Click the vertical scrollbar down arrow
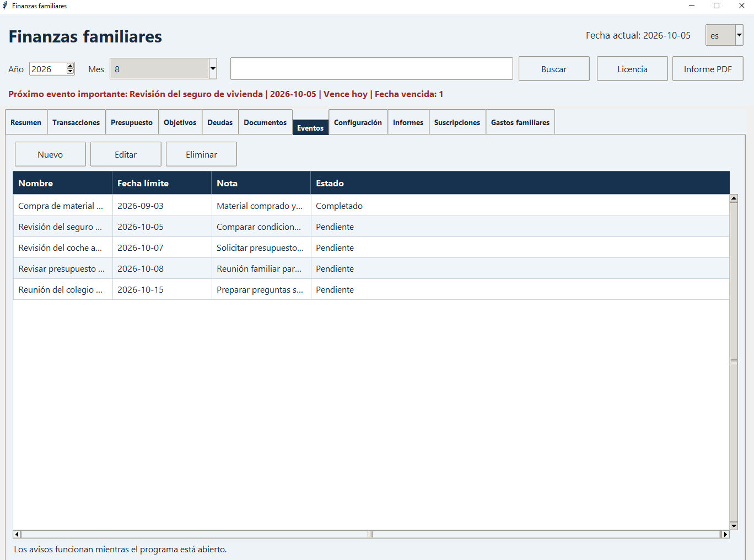754x560 pixels. (734, 526)
